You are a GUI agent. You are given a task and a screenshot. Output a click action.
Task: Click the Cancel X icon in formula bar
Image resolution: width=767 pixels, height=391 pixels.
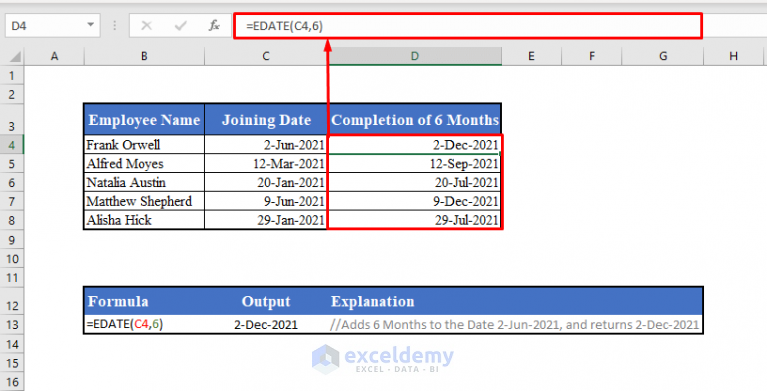point(146,25)
